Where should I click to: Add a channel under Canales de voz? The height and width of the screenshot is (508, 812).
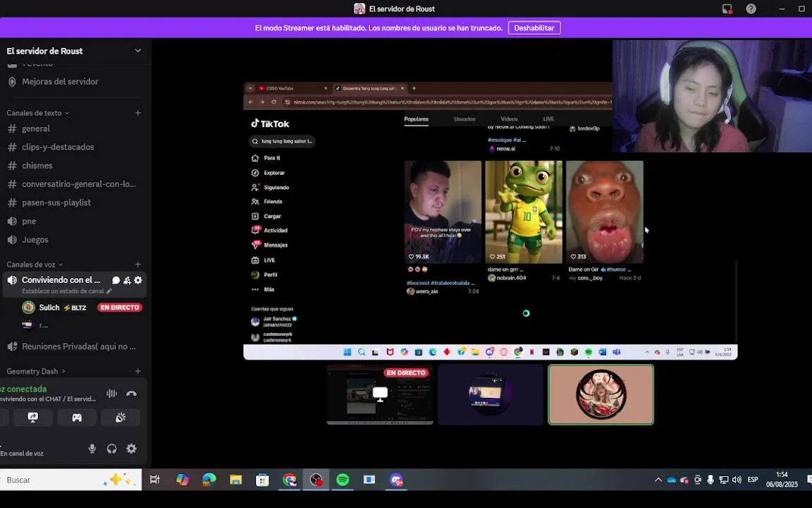pos(138,265)
